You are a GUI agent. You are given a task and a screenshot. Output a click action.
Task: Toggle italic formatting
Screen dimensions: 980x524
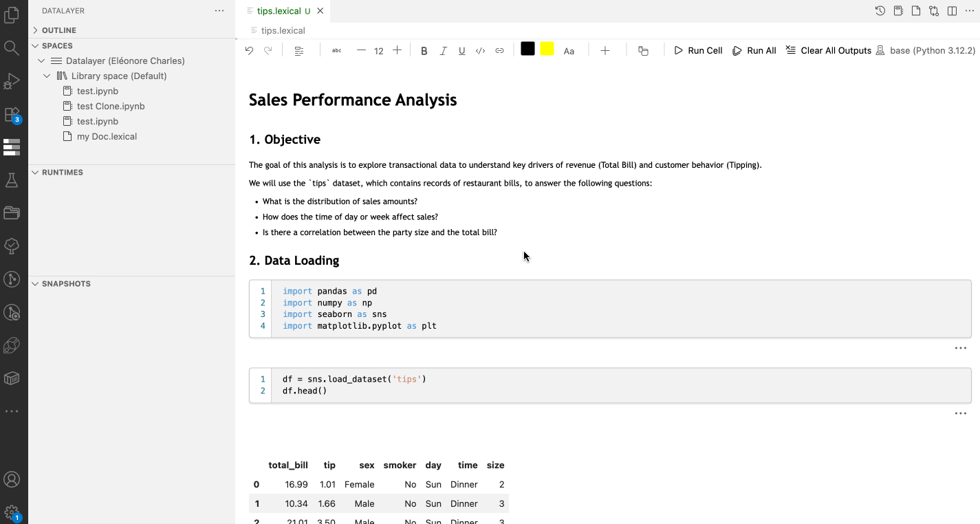pyautogui.click(x=443, y=50)
